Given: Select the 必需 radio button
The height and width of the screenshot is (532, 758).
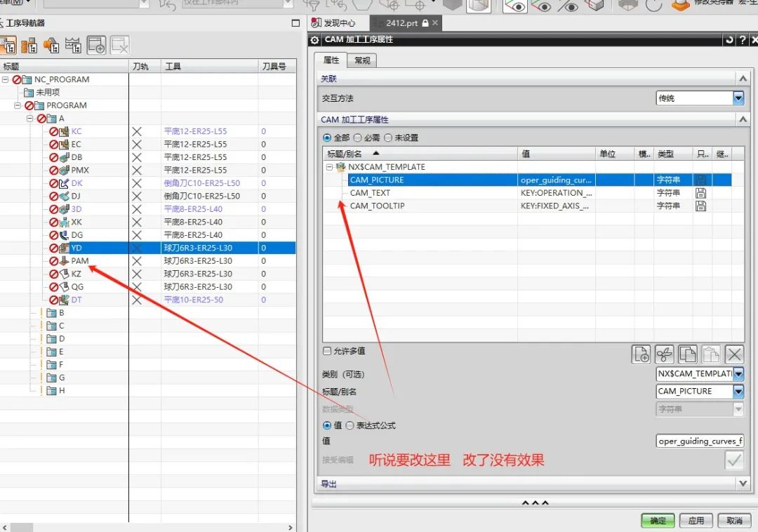Looking at the screenshot, I should (358, 138).
